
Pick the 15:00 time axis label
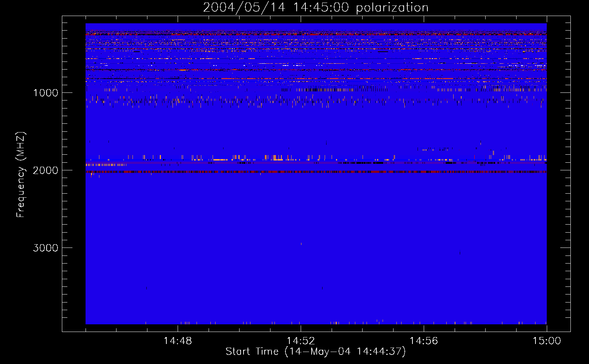[547, 341]
